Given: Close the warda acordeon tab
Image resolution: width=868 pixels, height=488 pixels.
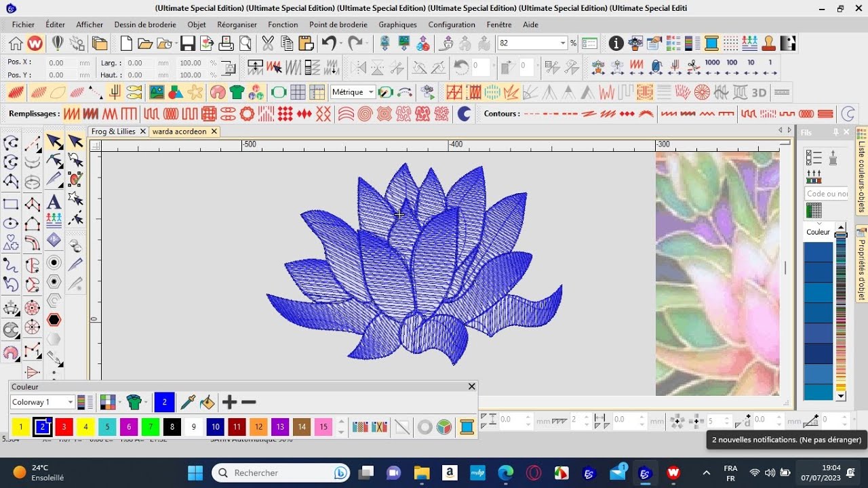Looking at the screenshot, I should coord(214,131).
